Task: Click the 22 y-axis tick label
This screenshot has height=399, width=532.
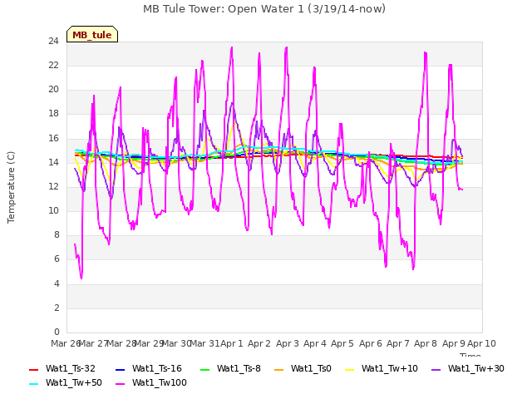Action: click(53, 65)
